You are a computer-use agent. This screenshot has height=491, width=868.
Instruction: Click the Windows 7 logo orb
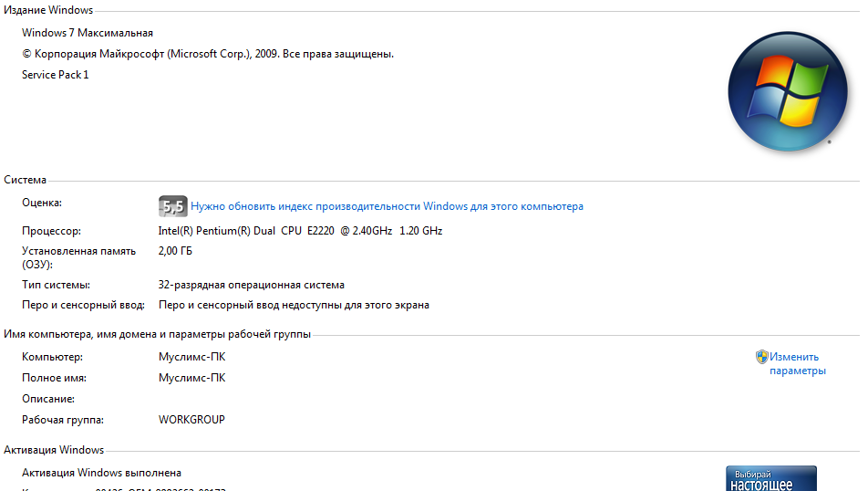[787, 91]
